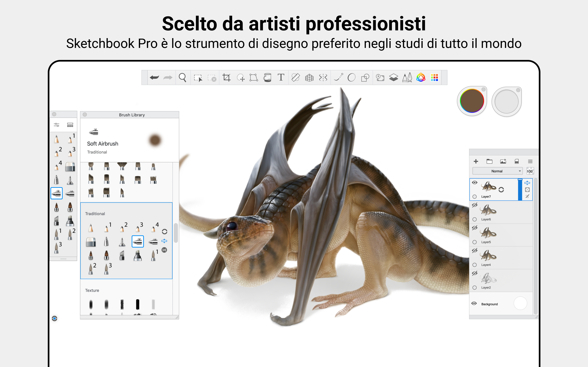The height and width of the screenshot is (367, 588).
Task: Open the Normal blend mode dropdown
Action: tap(497, 171)
